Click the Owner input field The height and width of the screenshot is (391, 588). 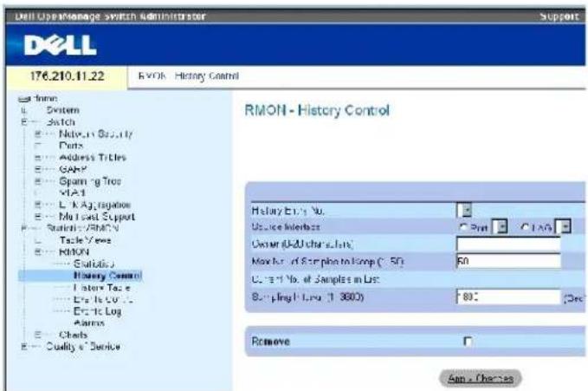click(x=508, y=244)
